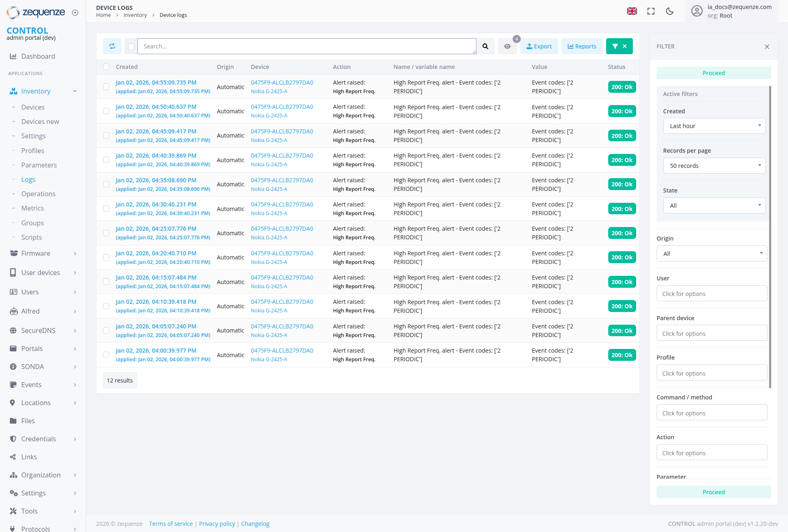The image size is (788, 532).
Task: Open the Origin filter dropdown
Action: point(712,254)
